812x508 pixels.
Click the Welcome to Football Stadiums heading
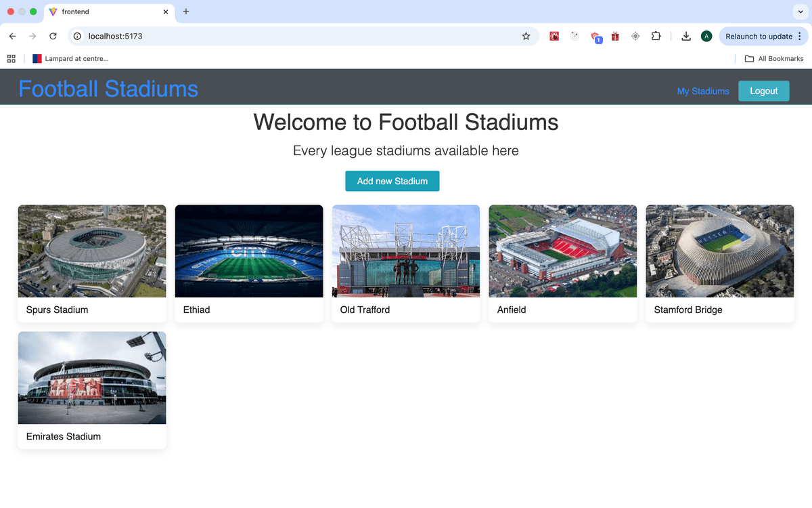[x=406, y=122]
